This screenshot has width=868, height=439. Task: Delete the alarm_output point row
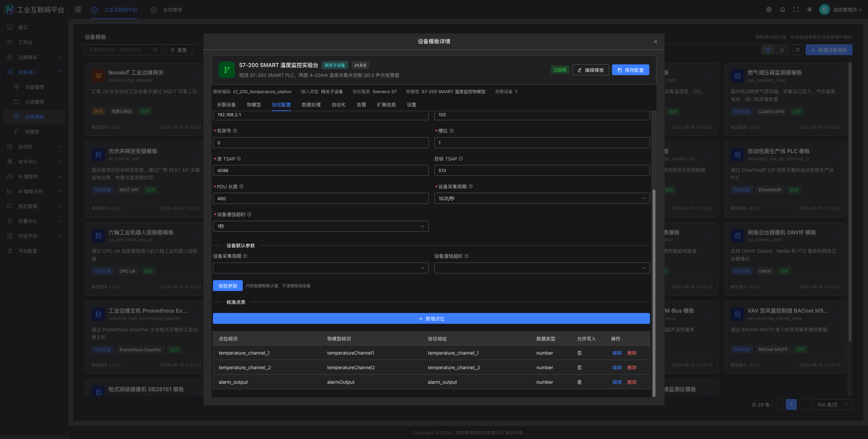(632, 382)
